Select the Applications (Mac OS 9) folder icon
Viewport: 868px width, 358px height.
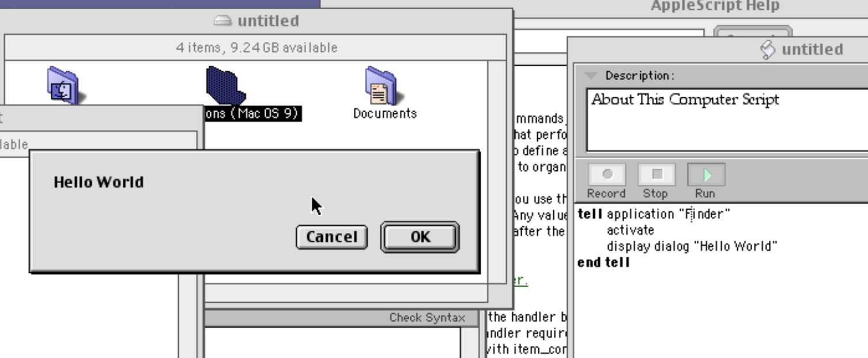pos(225,85)
